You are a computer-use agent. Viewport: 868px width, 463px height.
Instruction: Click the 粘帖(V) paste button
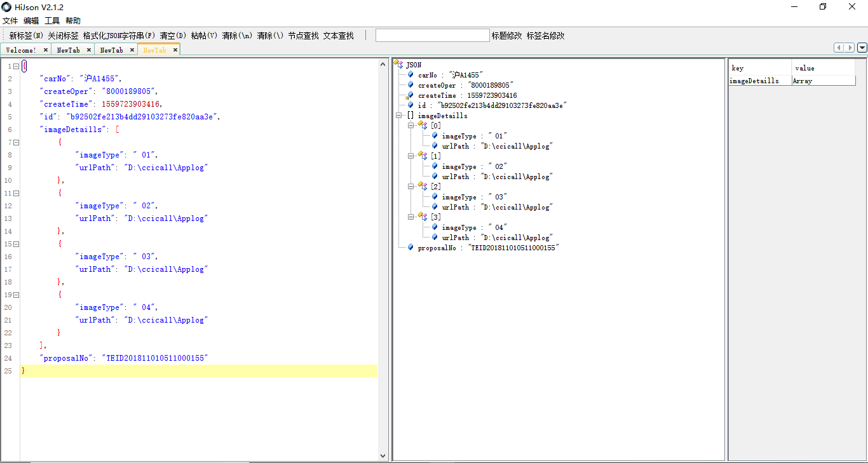[205, 36]
